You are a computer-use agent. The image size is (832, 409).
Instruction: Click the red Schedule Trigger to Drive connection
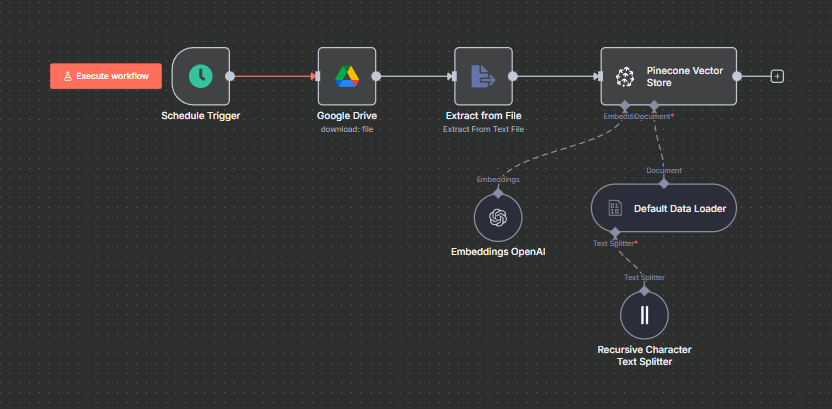click(274, 76)
